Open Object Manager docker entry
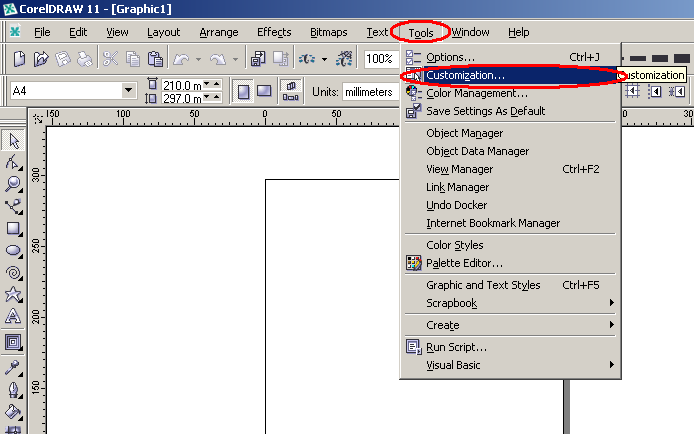The image size is (694, 434). tap(510, 133)
